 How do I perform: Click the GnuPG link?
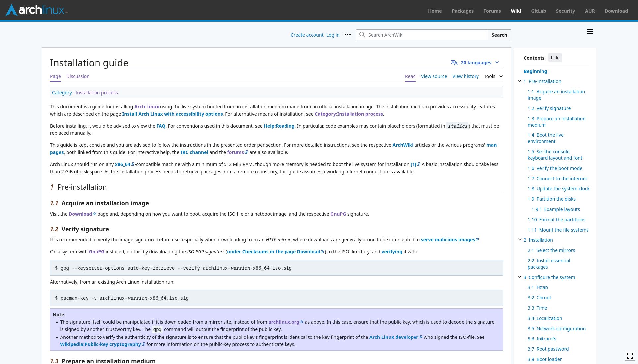(x=338, y=214)
